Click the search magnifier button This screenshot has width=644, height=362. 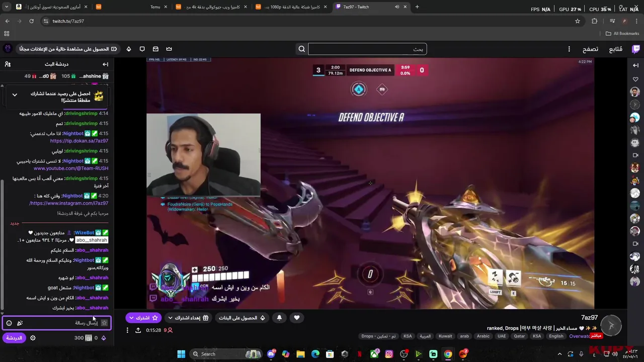pos(302,49)
